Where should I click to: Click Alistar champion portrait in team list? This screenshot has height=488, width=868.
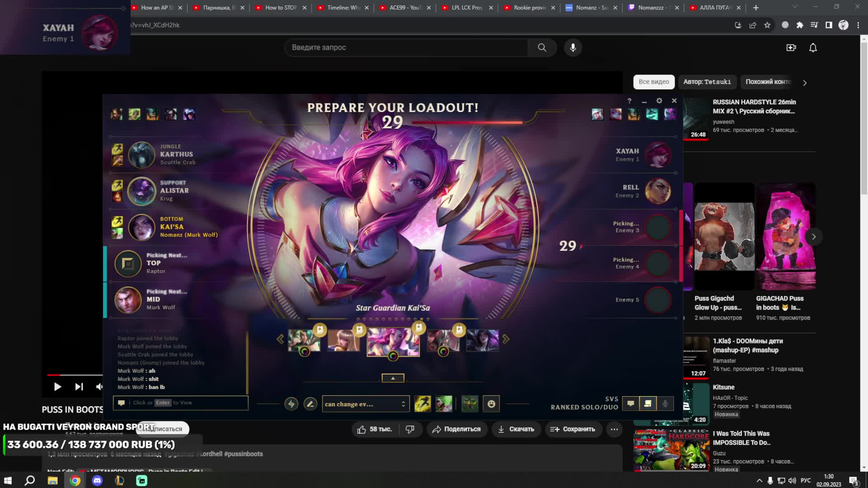coord(142,191)
